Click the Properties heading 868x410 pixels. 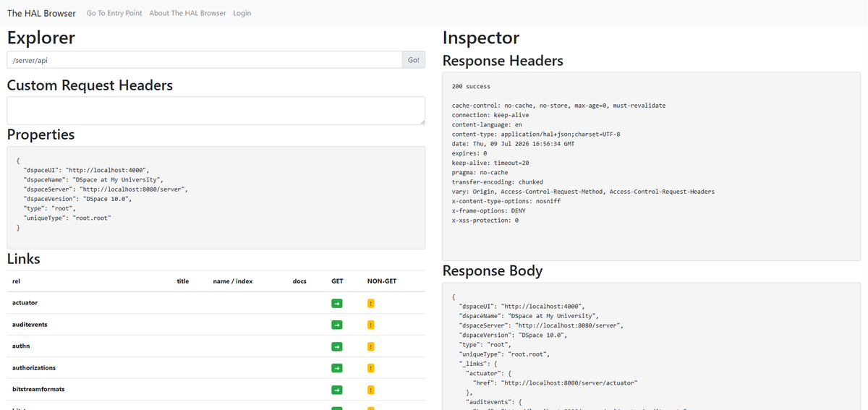(x=41, y=134)
